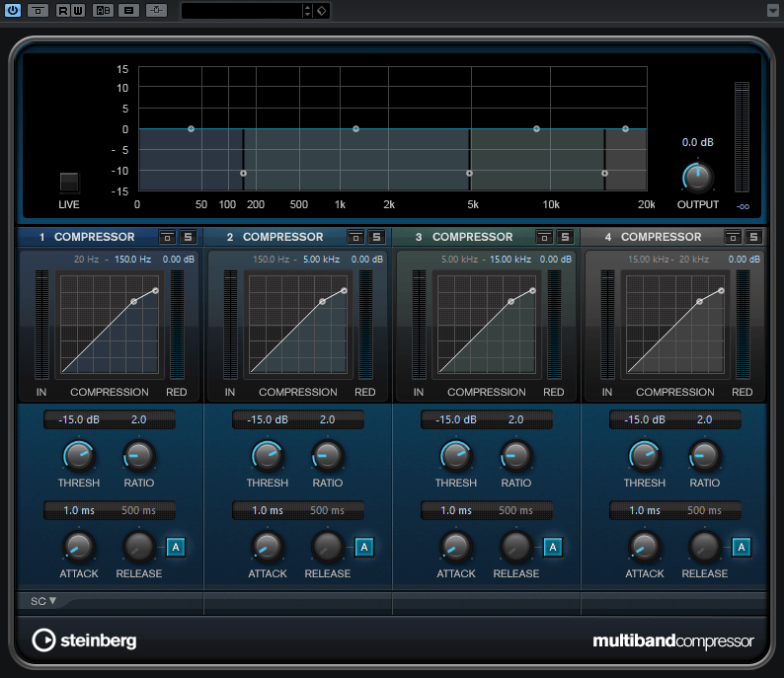Click the Steinberg logo

click(84, 640)
